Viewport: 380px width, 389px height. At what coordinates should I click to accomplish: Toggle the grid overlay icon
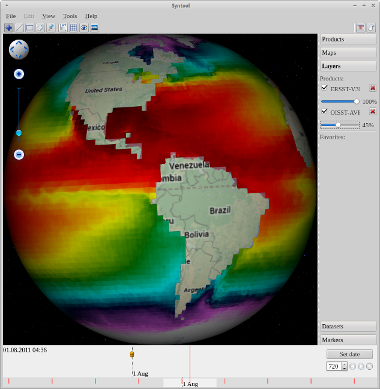73,28
